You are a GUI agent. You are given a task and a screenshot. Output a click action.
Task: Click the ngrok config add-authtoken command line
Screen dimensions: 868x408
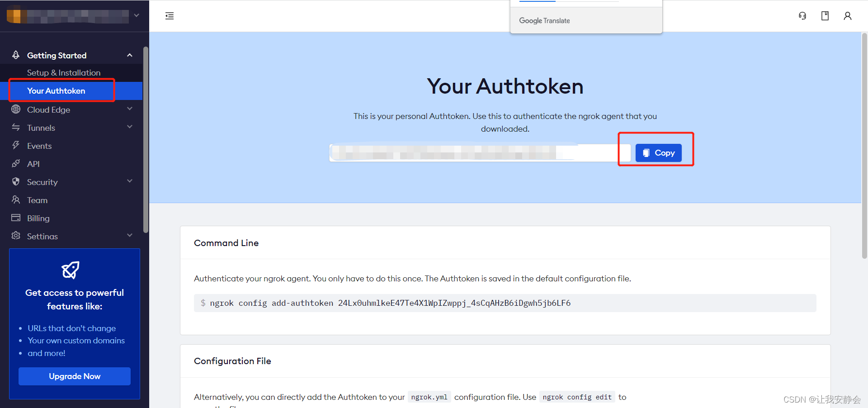505,303
